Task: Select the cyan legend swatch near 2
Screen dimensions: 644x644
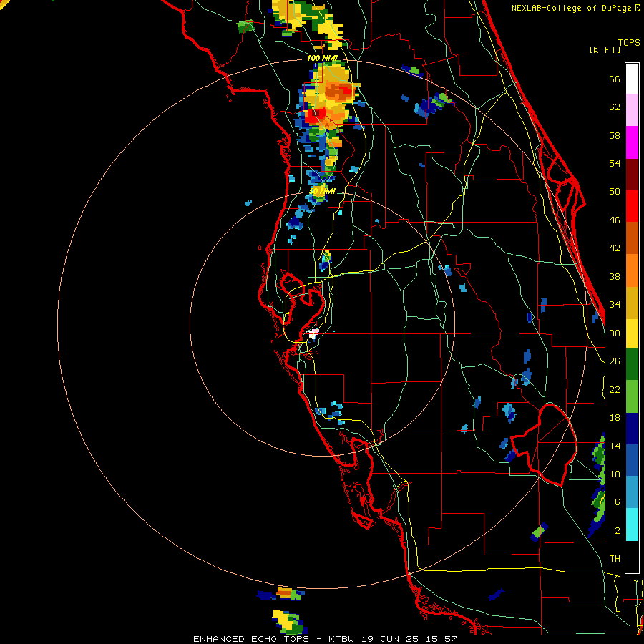Action: pyautogui.click(x=632, y=525)
